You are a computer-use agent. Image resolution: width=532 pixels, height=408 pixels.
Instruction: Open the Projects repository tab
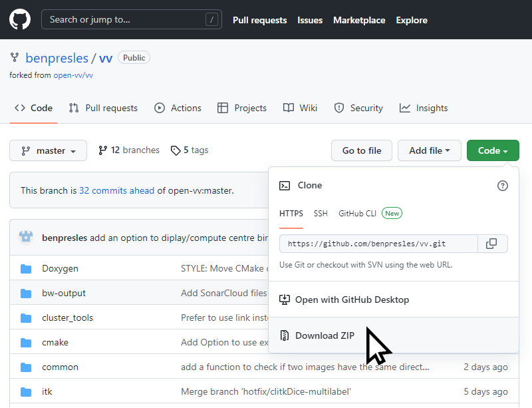coord(242,108)
